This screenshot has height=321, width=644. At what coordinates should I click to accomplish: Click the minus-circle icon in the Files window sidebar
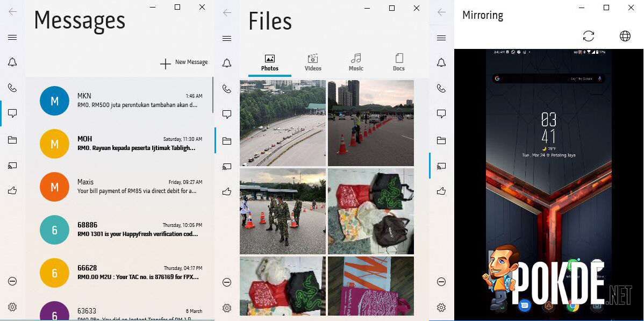click(x=227, y=282)
